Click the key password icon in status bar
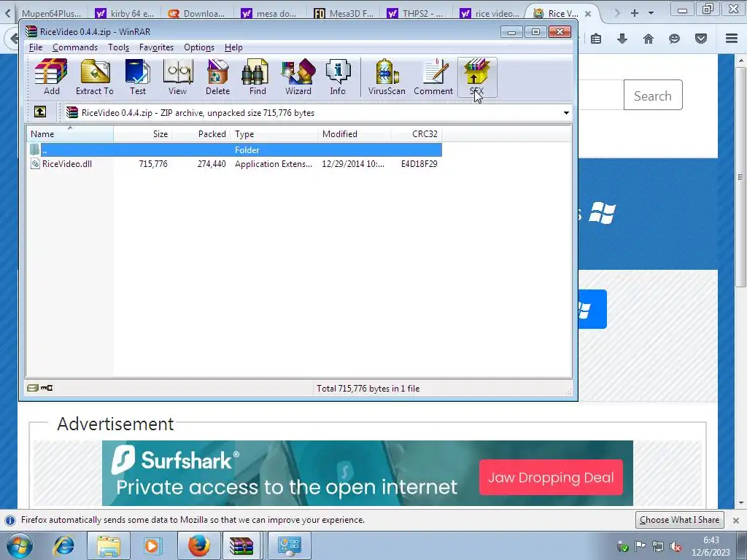Screen dimensions: 747x560 pyautogui.click(x=47, y=388)
